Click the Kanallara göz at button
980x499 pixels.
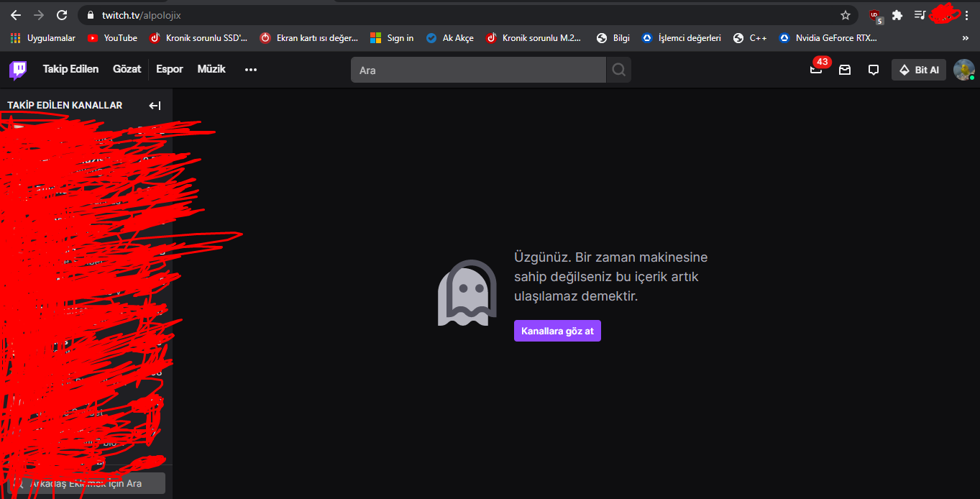[x=557, y=331]
